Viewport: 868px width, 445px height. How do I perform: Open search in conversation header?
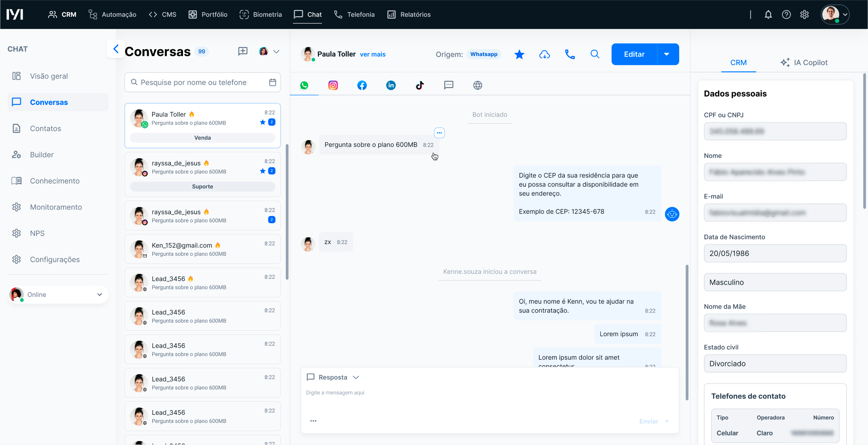pyautogui.click(x=595, y=54)
